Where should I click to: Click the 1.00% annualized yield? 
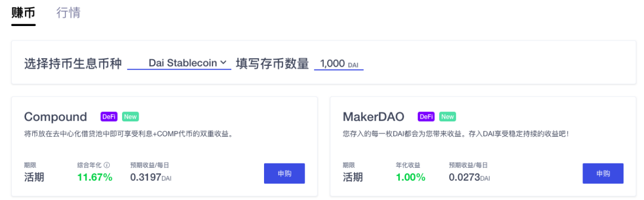410,177
